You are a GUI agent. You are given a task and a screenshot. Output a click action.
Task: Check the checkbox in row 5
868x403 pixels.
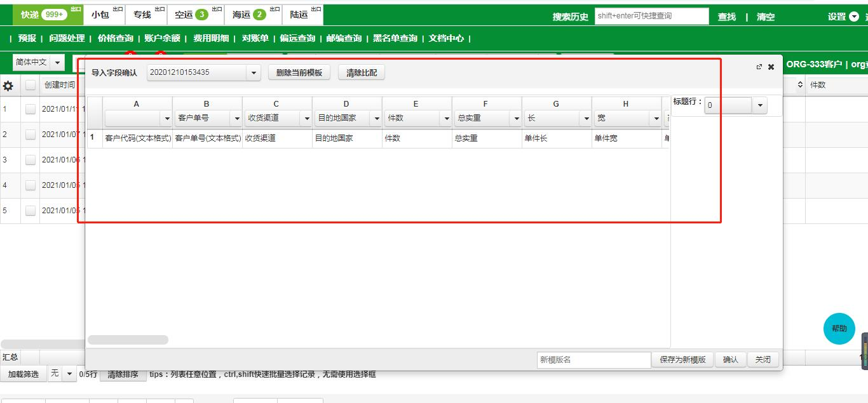tap(31, 211)
